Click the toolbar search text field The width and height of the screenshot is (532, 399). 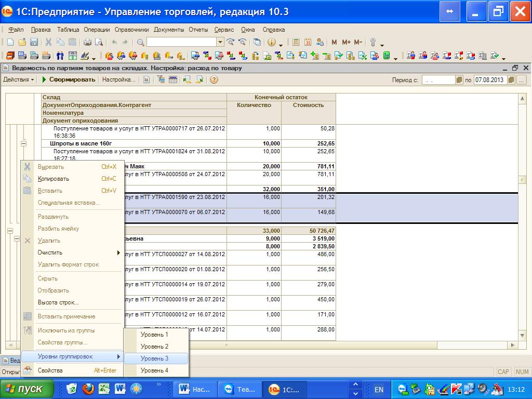coord(181,42)
